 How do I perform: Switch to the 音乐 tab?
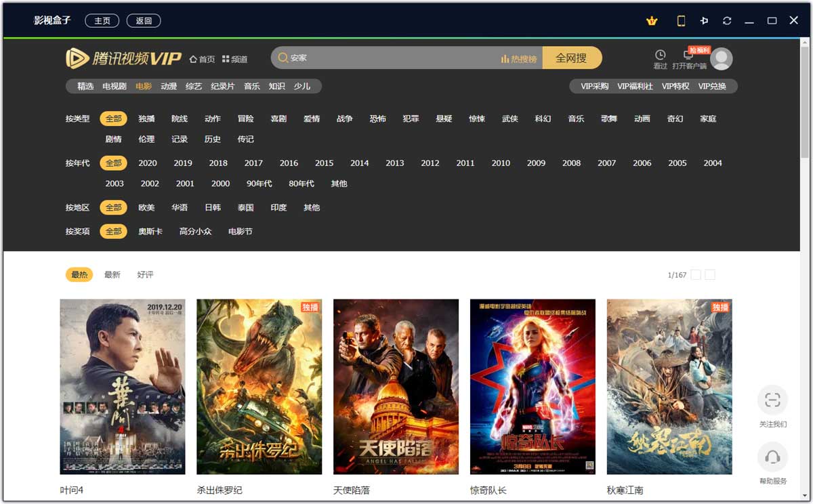tap(252, 86)
